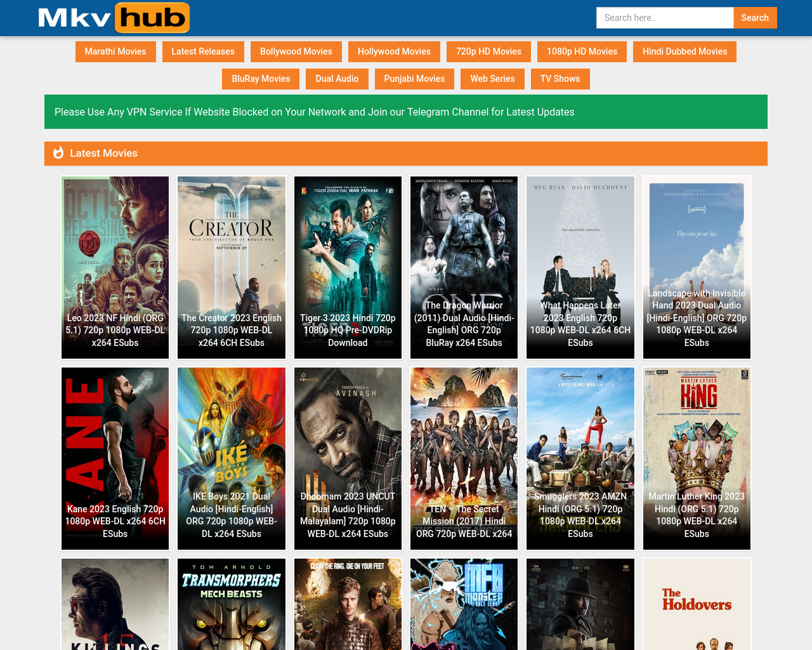Open TV Shows category
The height and width of the screenshot is (650, 812).
[560, 79]
